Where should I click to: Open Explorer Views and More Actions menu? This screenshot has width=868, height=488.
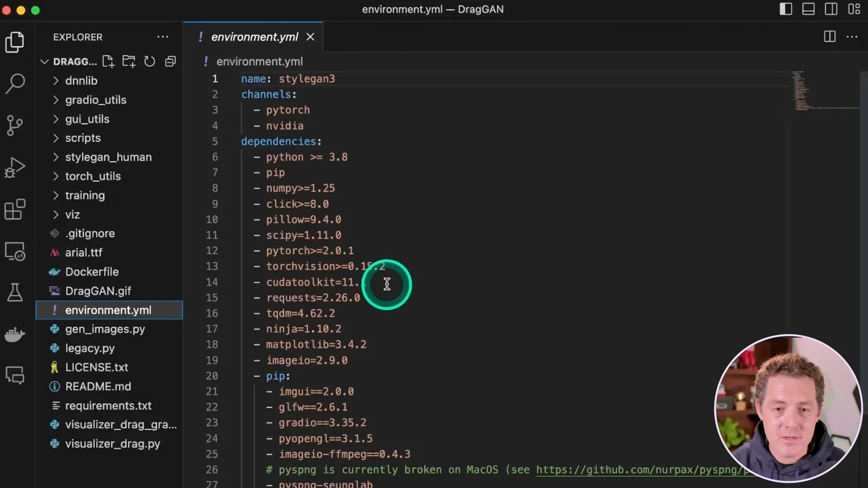point(163,37)
